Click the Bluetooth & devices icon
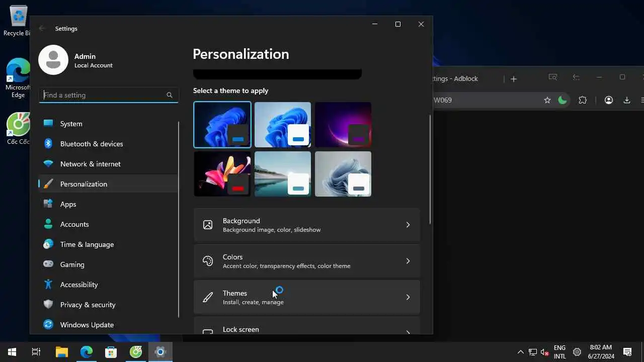 tap(48, 143)
